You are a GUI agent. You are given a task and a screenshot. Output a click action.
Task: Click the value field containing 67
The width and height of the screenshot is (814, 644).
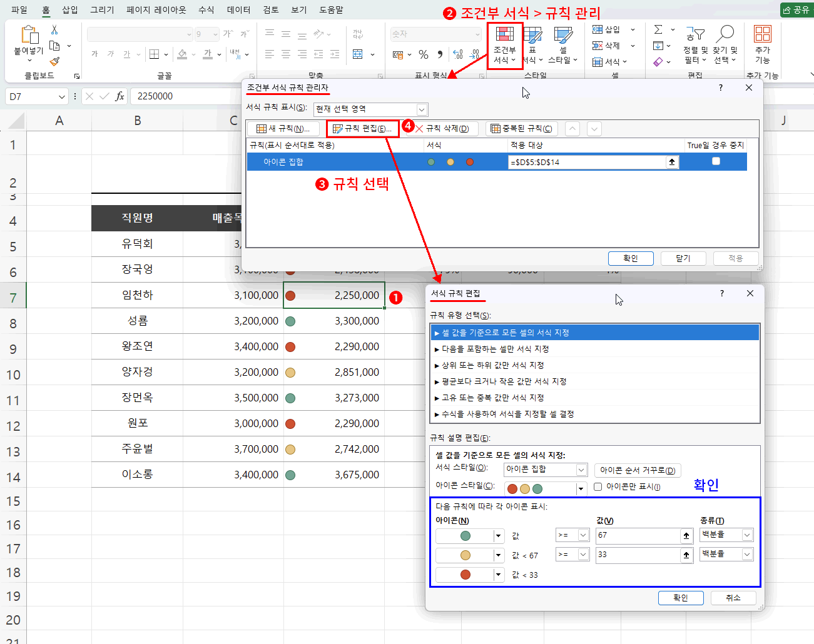(638, 535)
